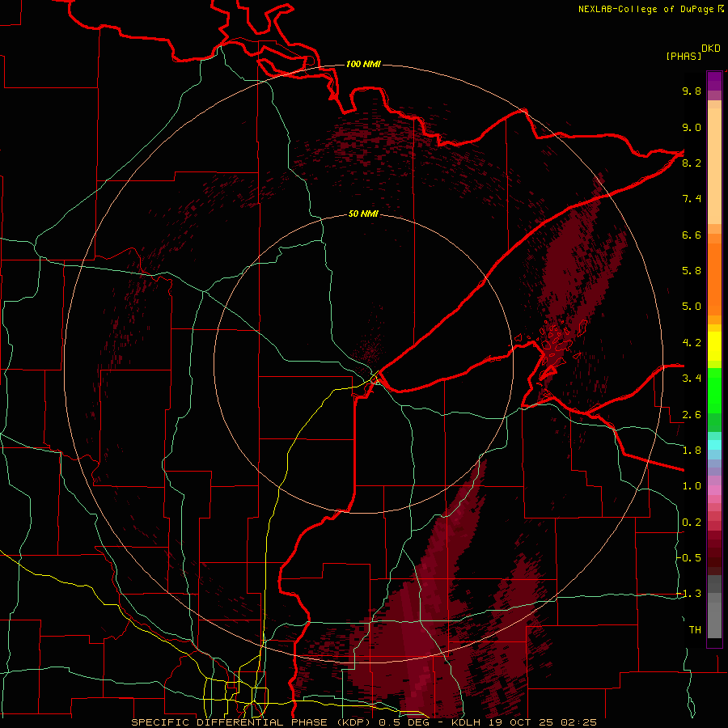
Task: Pick the cyan band beside 1.8
Action: (714, 445)
